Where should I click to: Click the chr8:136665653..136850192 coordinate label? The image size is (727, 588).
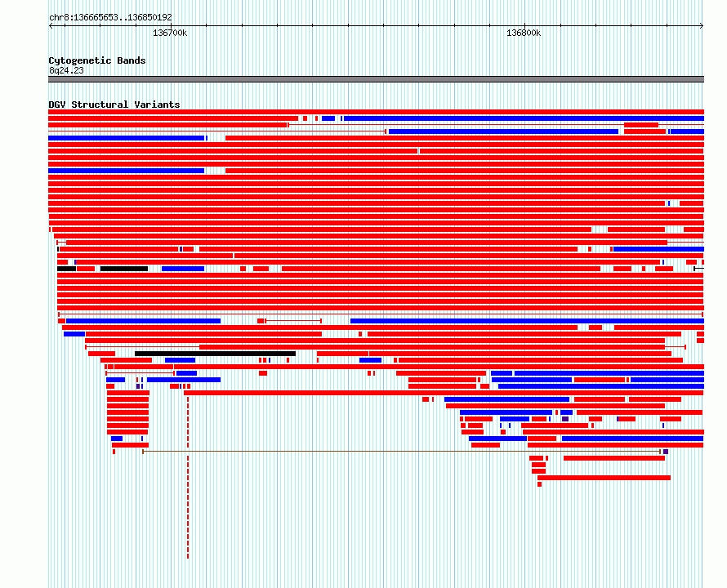(110, 17)
